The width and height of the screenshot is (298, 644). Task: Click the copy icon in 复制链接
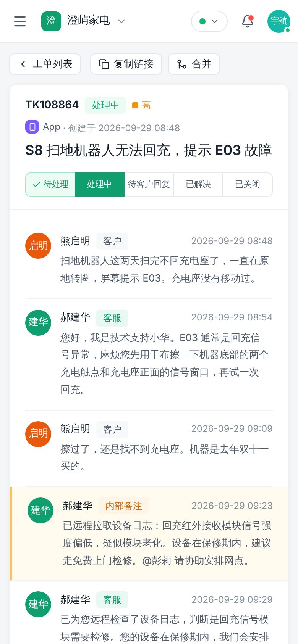[104, 64]
